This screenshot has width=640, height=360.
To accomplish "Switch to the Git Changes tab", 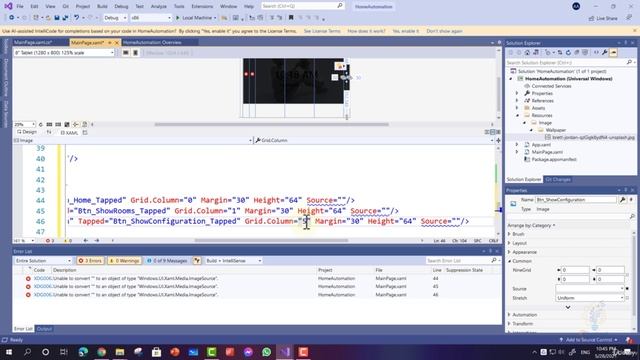I will point(558,180).
